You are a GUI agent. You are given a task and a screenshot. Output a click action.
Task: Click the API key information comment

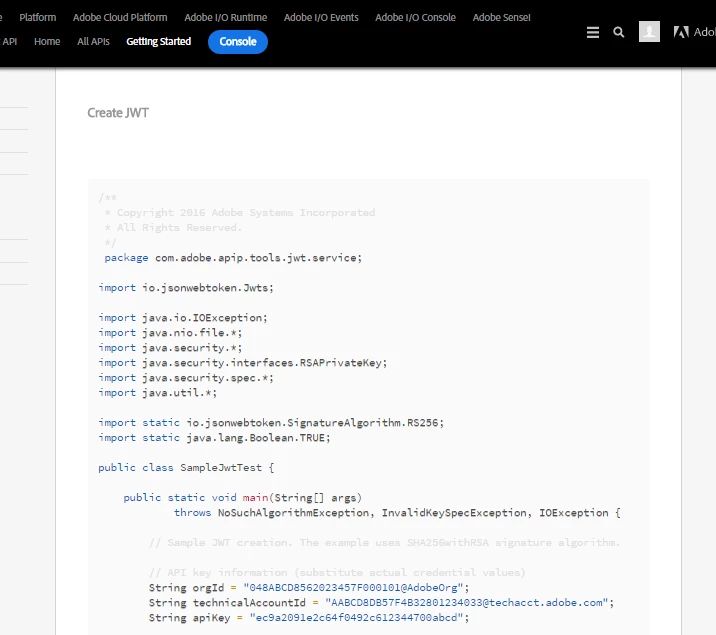[x=337, y=572]
